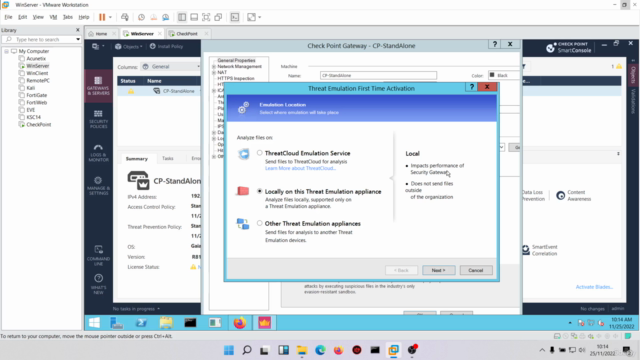Click Next in the activation wizard
The width and height of the screenshot is (640, 360).
438,270
